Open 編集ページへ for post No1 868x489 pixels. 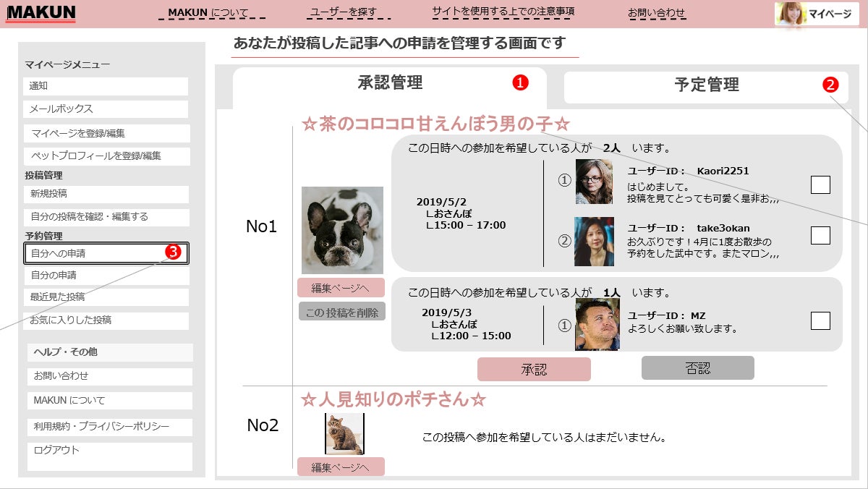point(341,288)
